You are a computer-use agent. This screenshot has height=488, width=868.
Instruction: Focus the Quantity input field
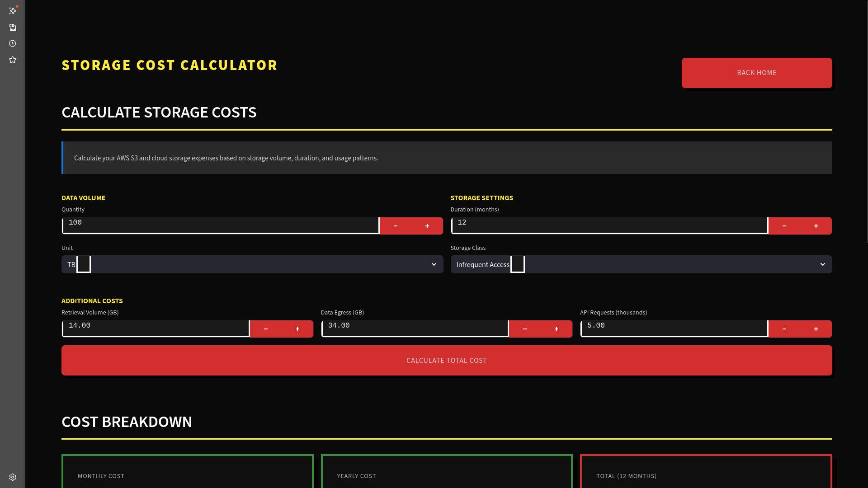coord(221,225)
